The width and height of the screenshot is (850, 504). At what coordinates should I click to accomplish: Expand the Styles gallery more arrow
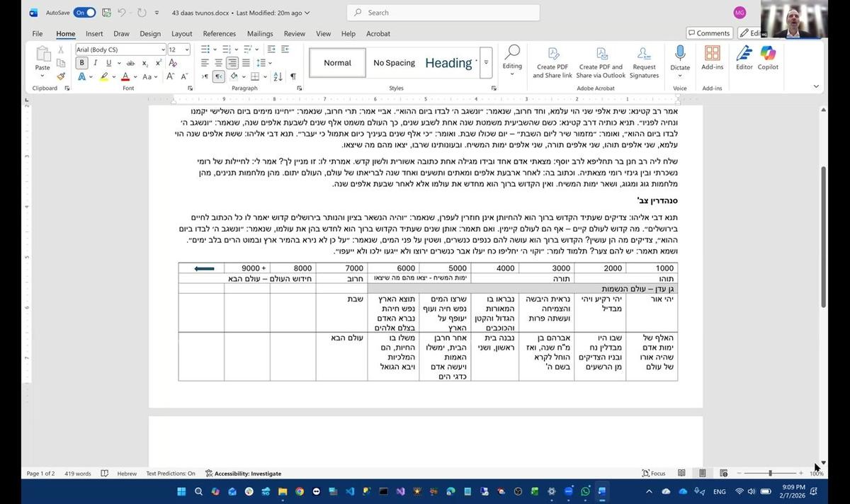coord(486,63)
